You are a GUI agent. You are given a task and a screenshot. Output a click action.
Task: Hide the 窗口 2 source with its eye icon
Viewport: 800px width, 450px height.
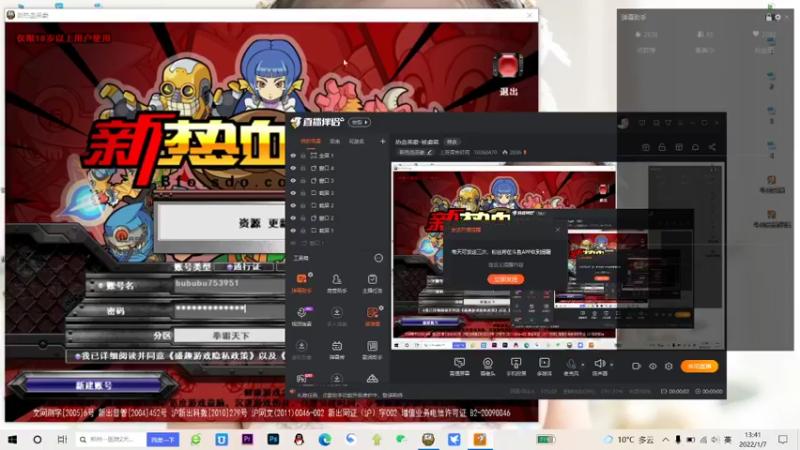point(293,218)
